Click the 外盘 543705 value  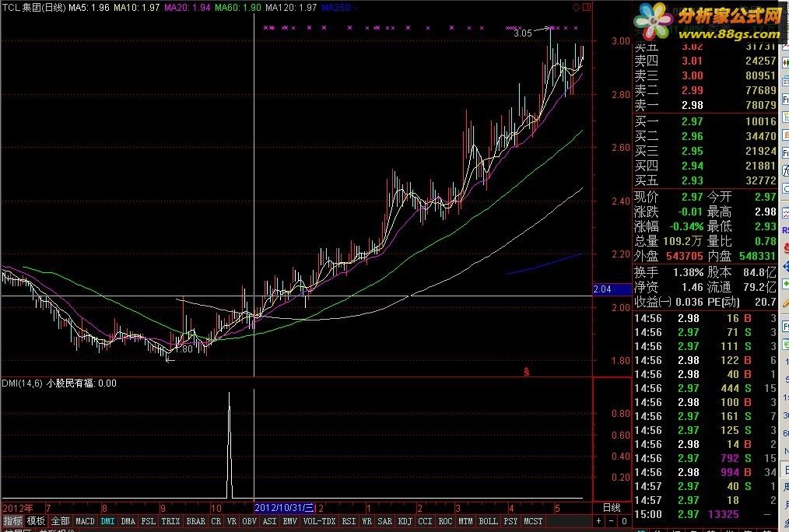(x=684, y=256)
